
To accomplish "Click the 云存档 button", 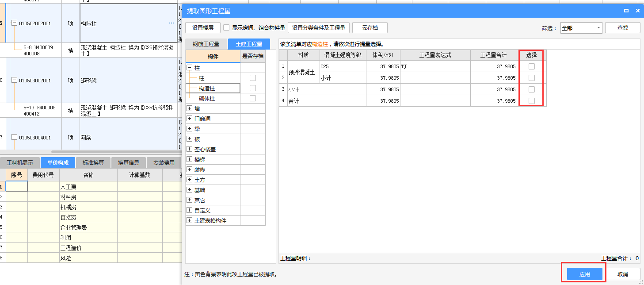I will 370,27.
